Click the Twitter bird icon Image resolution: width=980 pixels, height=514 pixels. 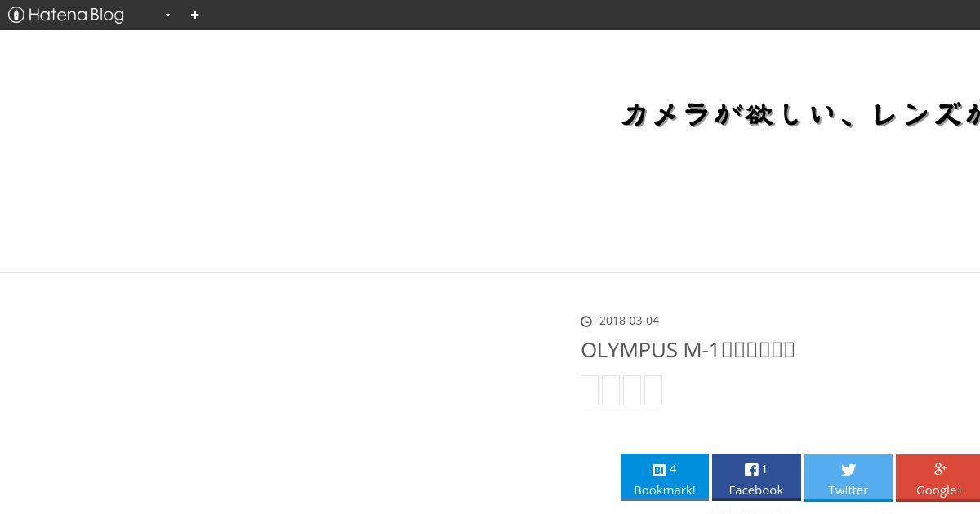(849, 470)
